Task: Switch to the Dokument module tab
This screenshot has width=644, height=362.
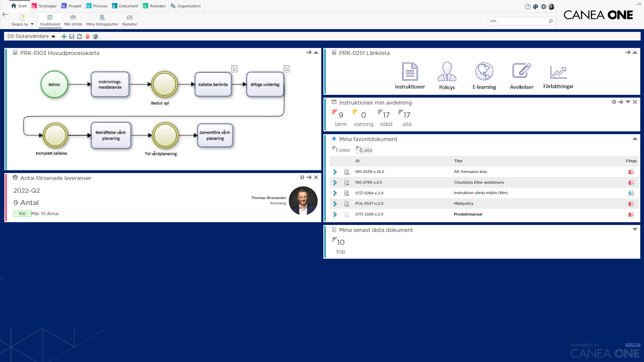Action: coord(125,6)
